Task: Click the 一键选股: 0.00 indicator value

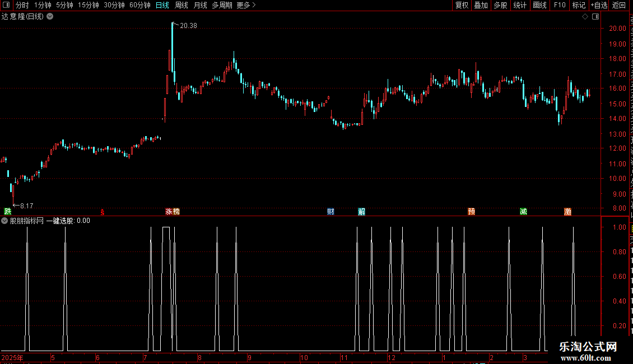Action: tap(68, 221)
